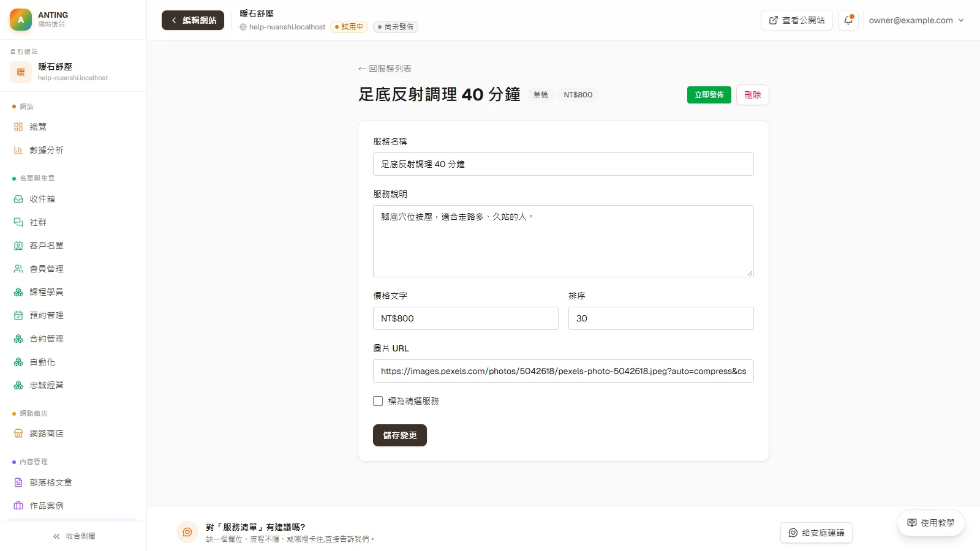Open 客戶名單 contacts icon
Viewport: 980px width, 551px height.
coord(18,246)
